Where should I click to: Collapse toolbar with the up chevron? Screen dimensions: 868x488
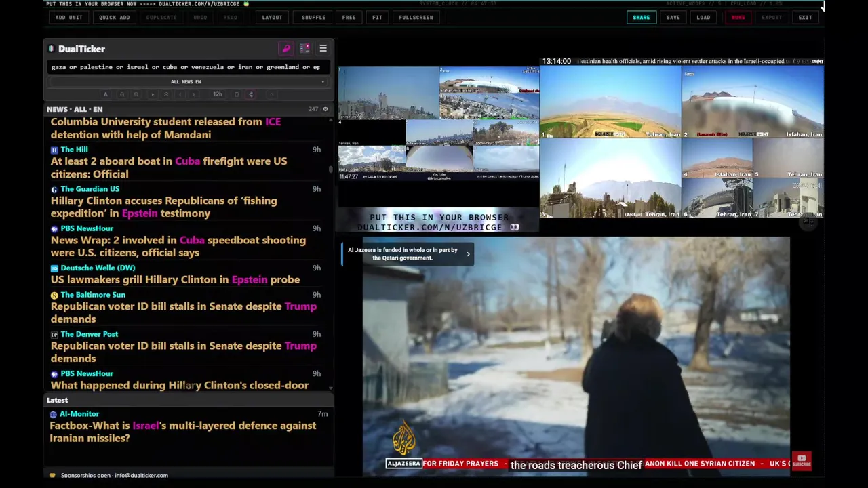point(271,94)
